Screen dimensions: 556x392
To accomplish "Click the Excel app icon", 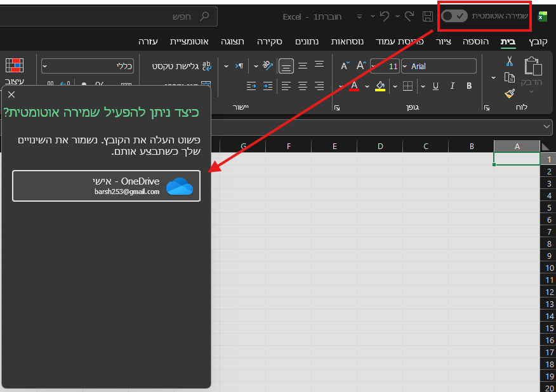I will click(x=543, y=16).
